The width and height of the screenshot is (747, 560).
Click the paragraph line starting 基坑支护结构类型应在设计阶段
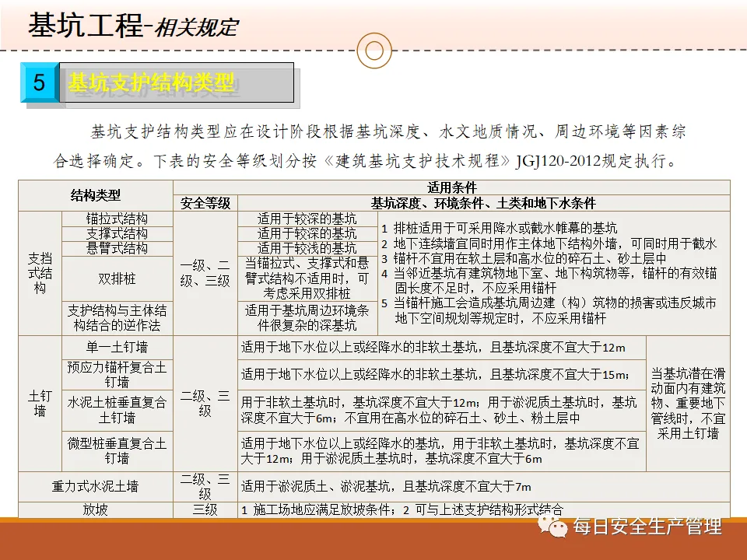pos(388,131)
